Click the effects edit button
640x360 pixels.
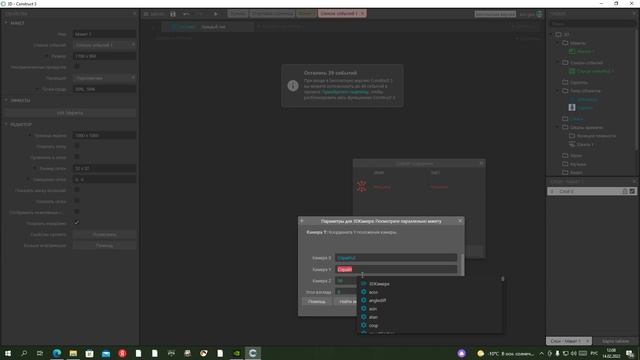pos(70,113)
